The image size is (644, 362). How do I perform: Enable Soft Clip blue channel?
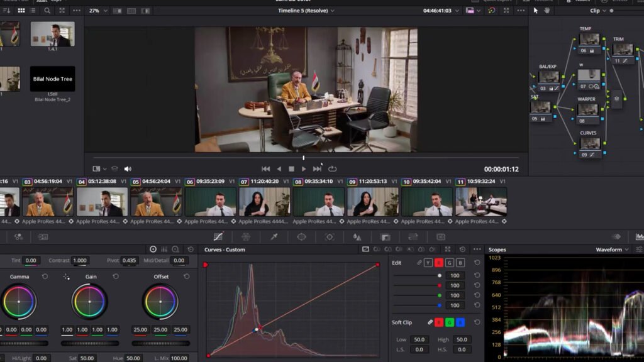point(460,322)
